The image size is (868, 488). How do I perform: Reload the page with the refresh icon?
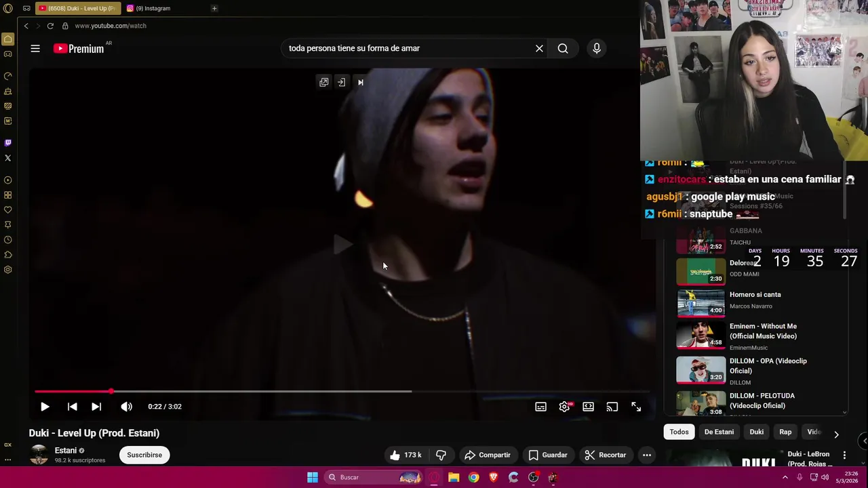point(50,26)
